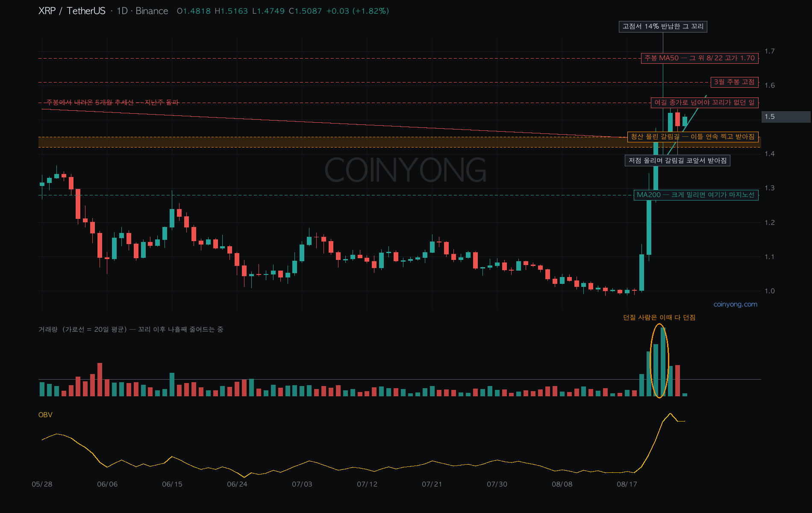Click the 1.3 price axis label
Viewport: 812px width, 513px height.
pyautogui.click(x=770, y=188)
